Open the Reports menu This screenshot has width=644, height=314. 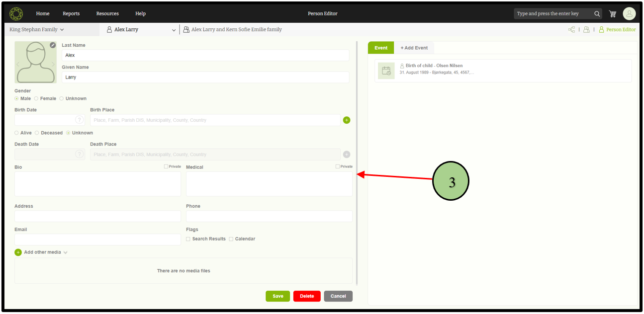pyautogui.click(x=71, y=14)
